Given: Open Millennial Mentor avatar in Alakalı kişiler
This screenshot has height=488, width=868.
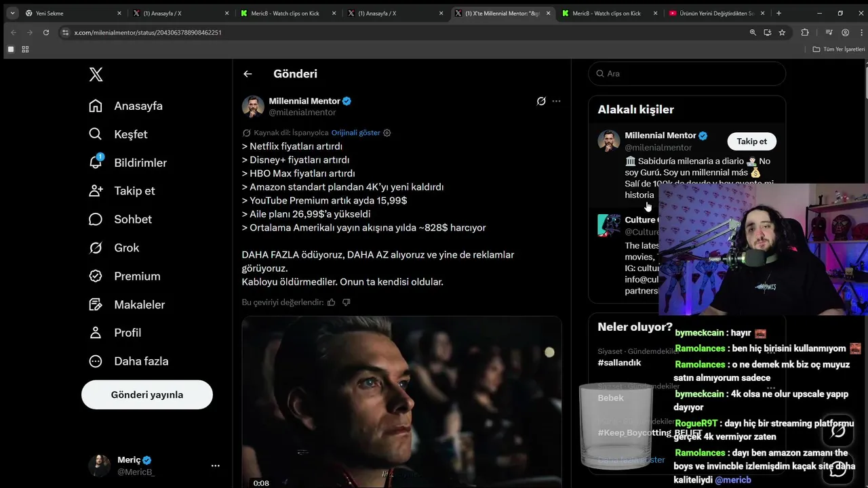Looking at the screenshot, I should coord(609,141).
